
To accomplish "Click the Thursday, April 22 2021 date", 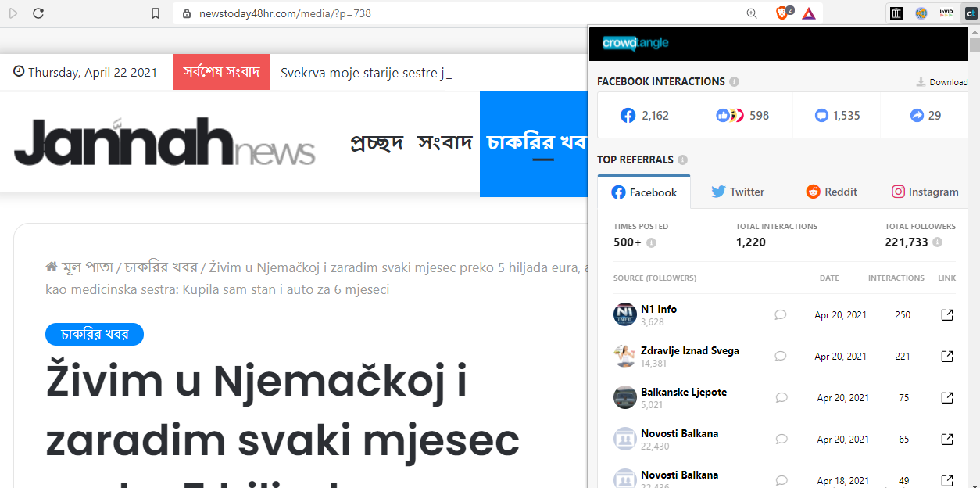I will click(x=85, y=72).
